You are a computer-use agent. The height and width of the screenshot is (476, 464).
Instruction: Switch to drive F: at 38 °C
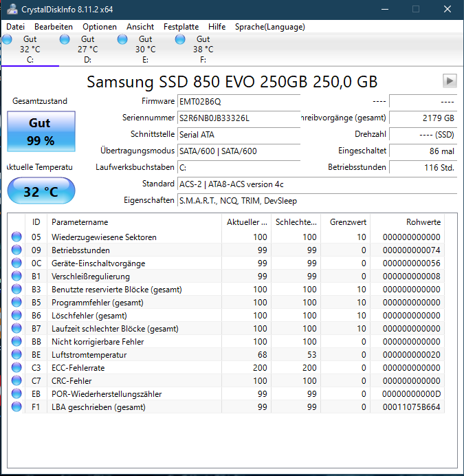click(203, 49)
